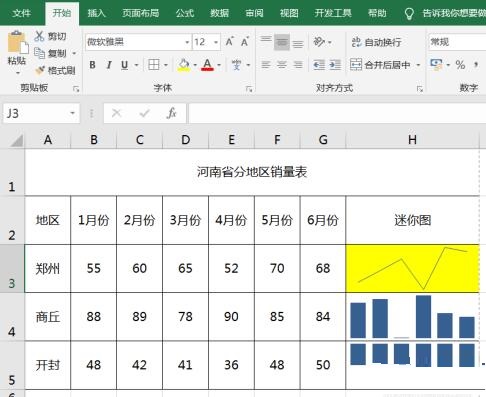This screenshot has height=397, width=486.
Task: Expand the underline style dropdown arrow
Action: 136,65
